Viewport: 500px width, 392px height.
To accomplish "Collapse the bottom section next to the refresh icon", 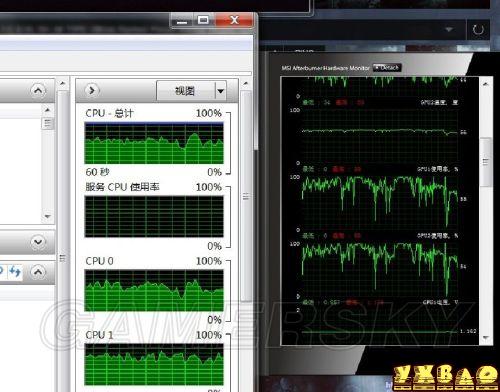I will click(x=38, y=272).
